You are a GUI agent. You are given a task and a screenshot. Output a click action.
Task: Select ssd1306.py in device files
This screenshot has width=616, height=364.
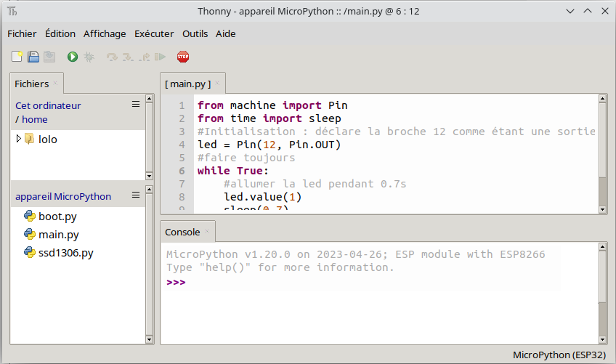[x=66, y=253]
